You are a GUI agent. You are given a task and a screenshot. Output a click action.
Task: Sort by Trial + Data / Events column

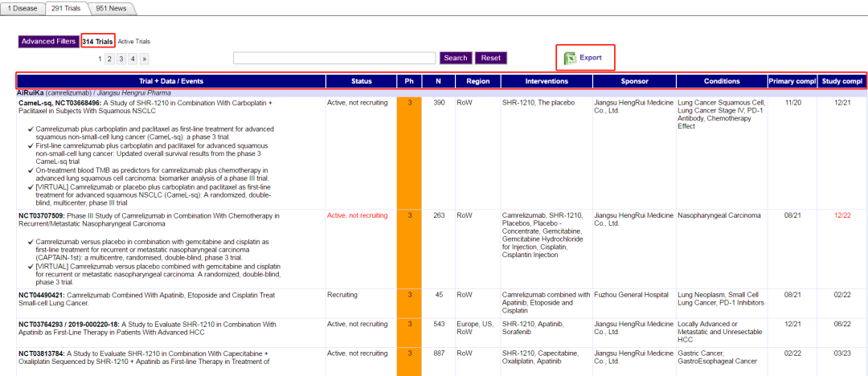(171, 81)
